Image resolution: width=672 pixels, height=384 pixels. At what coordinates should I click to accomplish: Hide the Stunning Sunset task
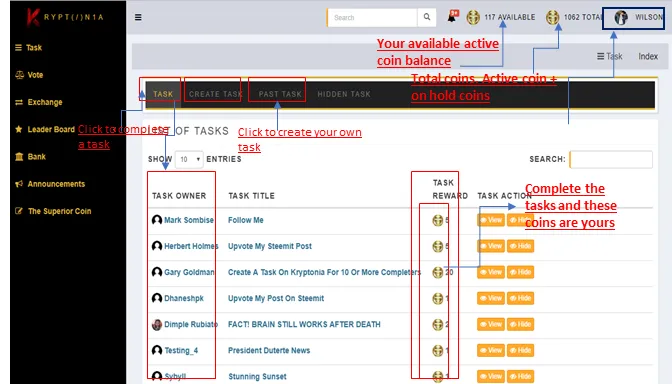point(520,376)
